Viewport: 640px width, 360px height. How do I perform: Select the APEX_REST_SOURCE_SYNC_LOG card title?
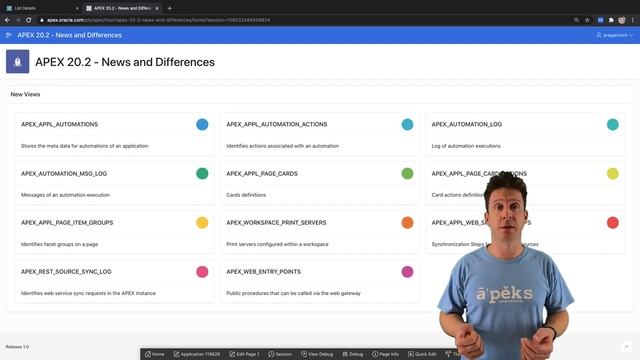(66, 271)
